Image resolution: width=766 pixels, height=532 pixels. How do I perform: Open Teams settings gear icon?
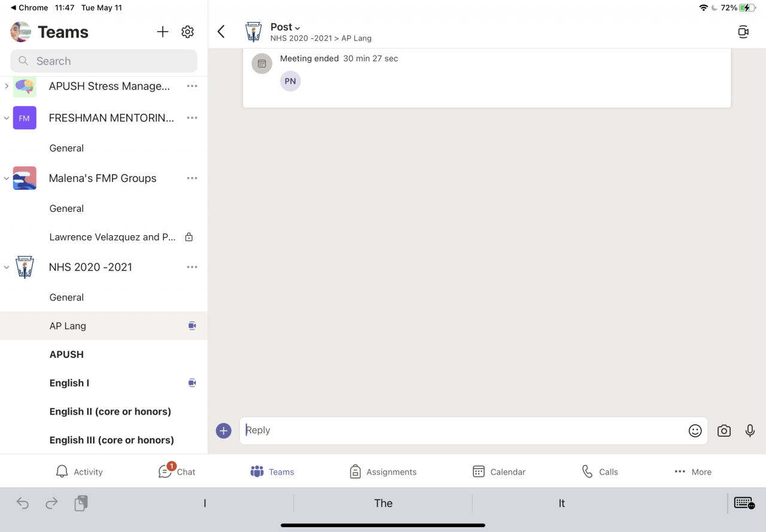pyautogui.click(x=188, y=32)
